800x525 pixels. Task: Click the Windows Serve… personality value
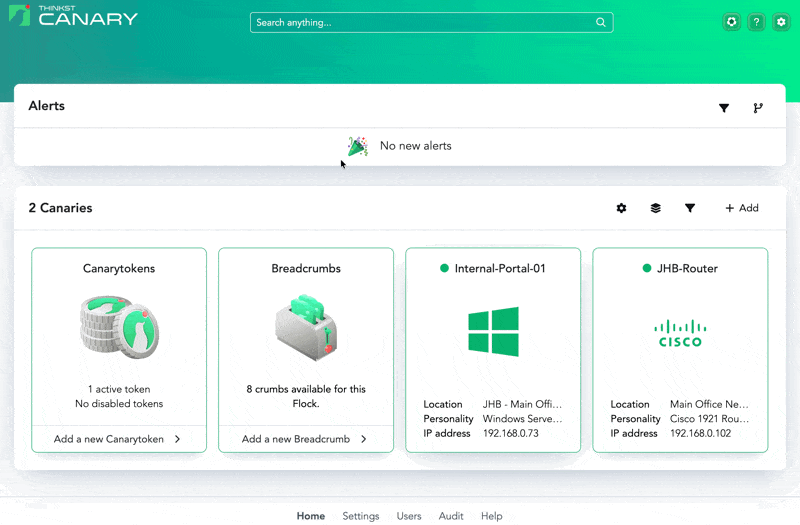click(522, 419)
